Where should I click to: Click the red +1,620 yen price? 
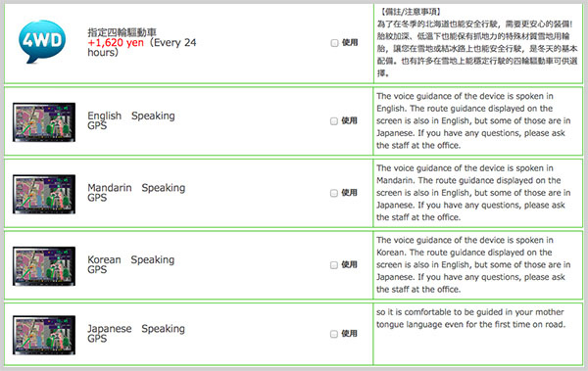pos(116,42)
